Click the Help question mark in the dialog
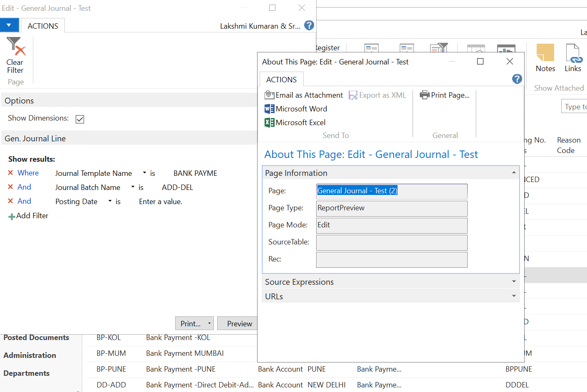Image resolution: width=587 pixels, height=392 pixels. coord(517,79)
